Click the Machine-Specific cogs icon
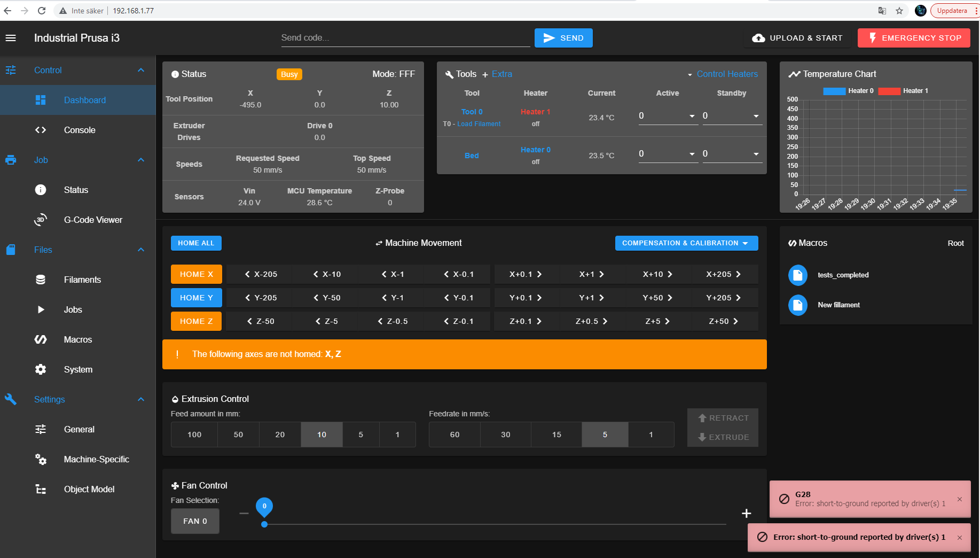 [x=41, y=459]
